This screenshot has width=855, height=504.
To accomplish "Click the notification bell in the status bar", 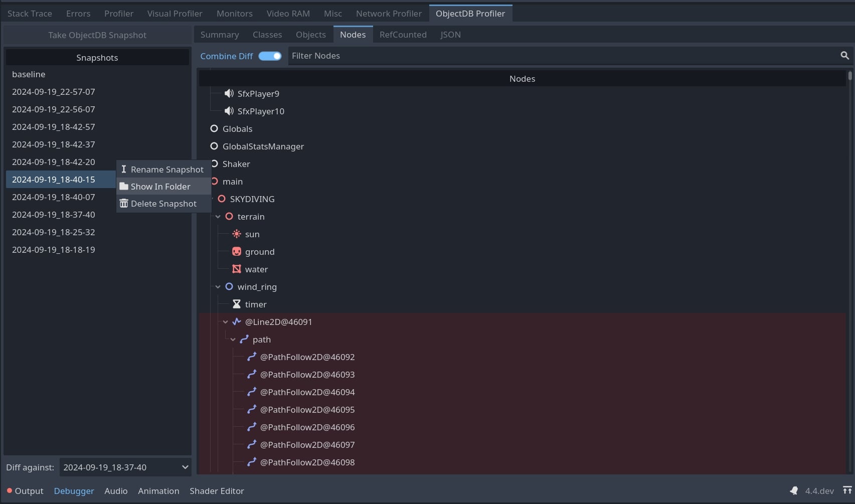I will [x=794, y=490].
